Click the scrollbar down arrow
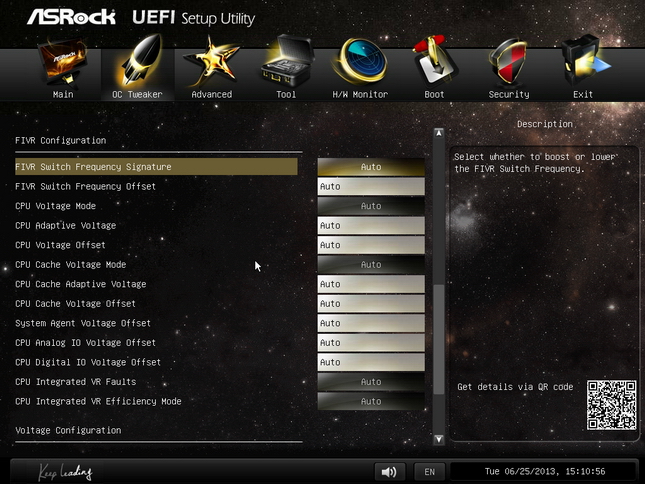This screenshot has width=645, height=484. [x=439, y=439]
